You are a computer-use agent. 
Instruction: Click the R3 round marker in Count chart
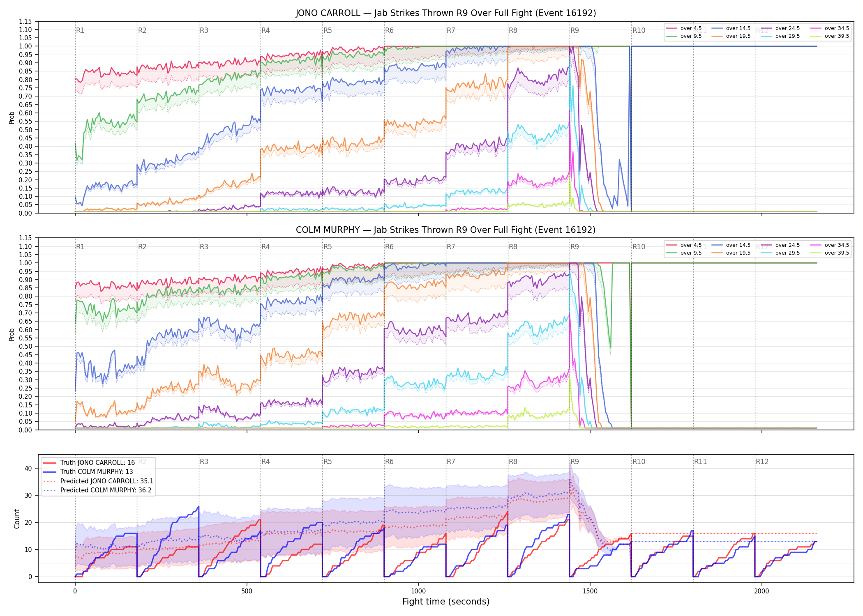click(204, 462)
